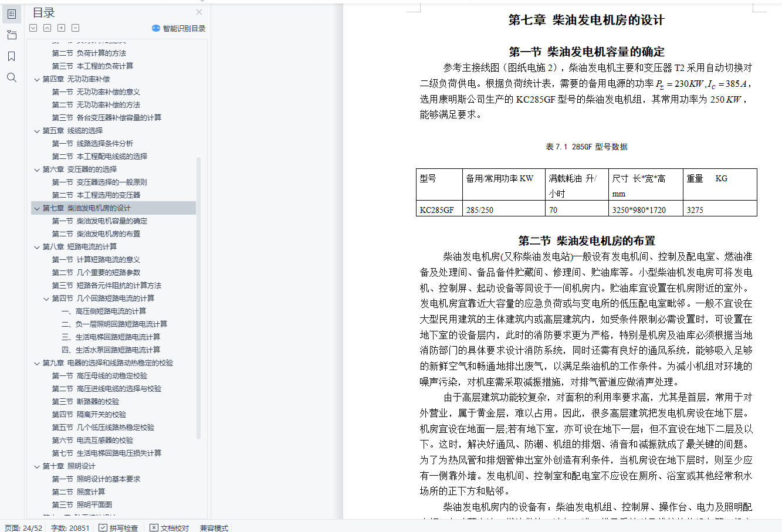Select 第一节 柴油发电机容量的确定 outline entry

click(100, 221)
